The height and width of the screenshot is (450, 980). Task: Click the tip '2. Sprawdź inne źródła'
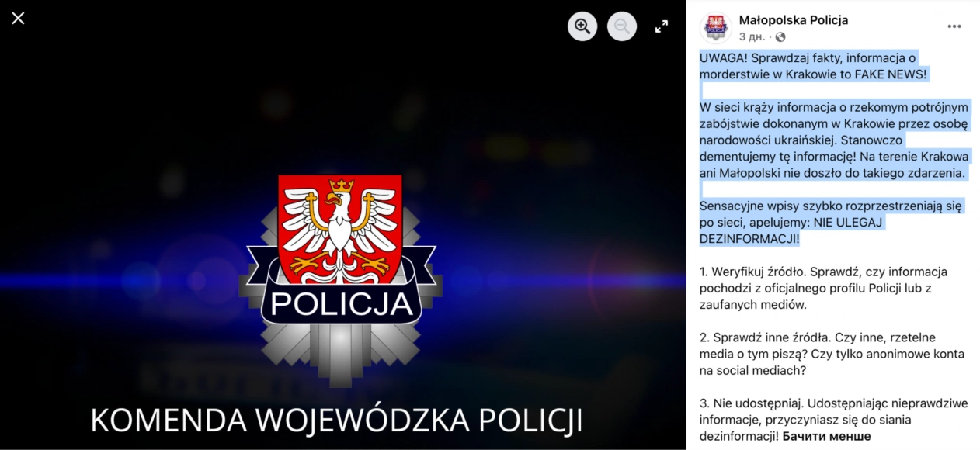point(832,354)
